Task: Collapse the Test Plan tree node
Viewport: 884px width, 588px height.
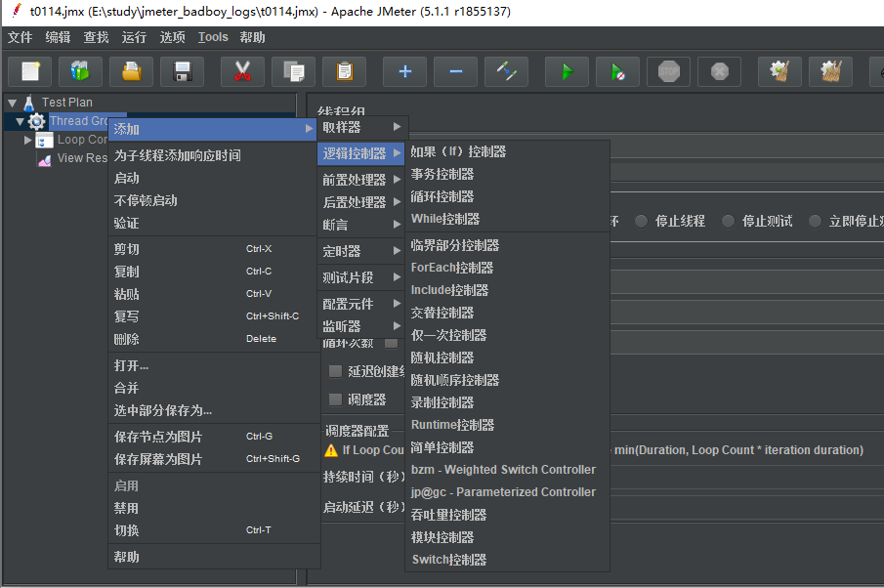Action: 12,104
